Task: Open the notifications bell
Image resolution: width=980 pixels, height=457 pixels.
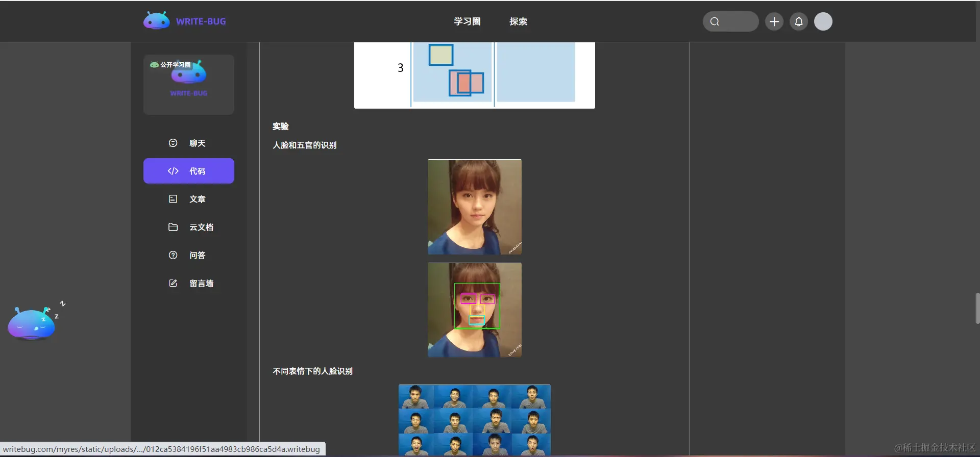Action: coord(799,21)
